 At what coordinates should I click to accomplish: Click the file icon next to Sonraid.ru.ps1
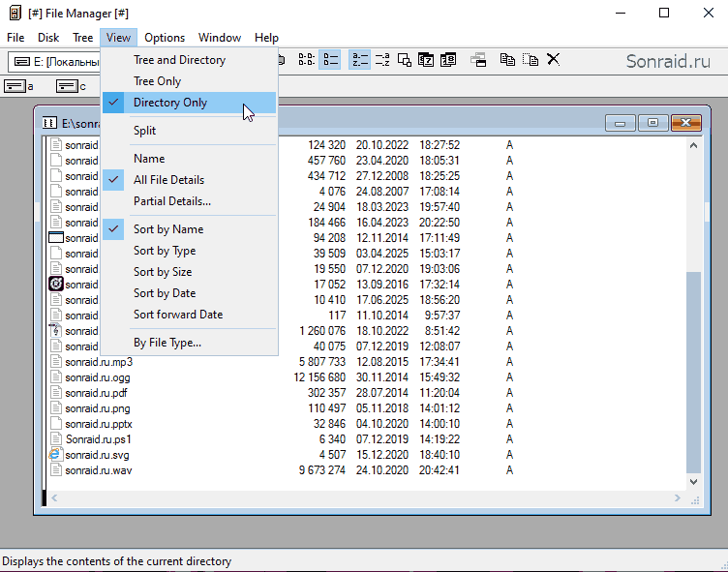click(x=56, y=439)
